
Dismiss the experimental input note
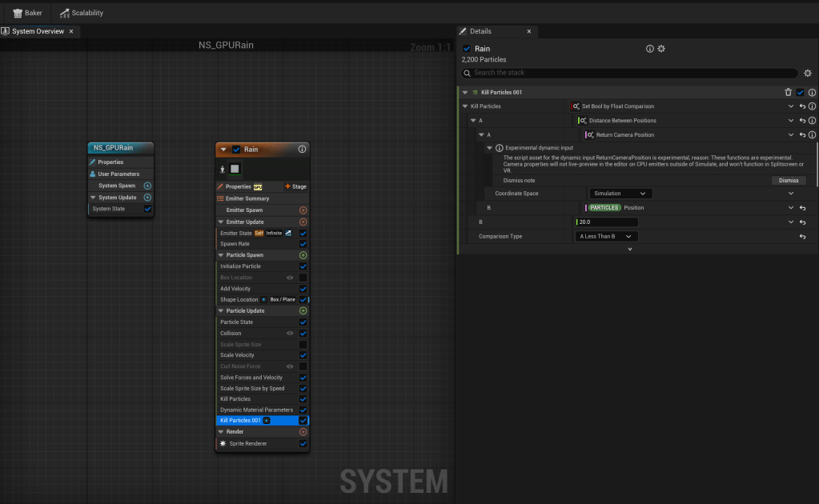point(788,181)
